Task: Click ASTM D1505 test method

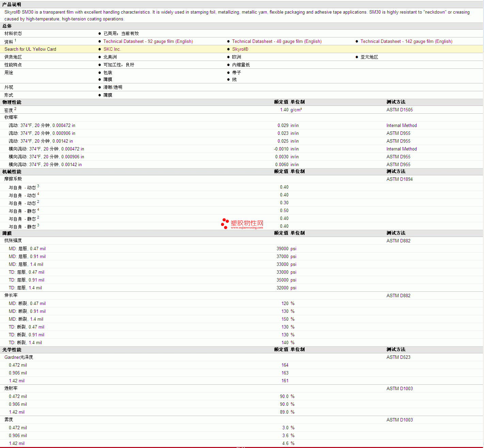Action: click(400, 110)
